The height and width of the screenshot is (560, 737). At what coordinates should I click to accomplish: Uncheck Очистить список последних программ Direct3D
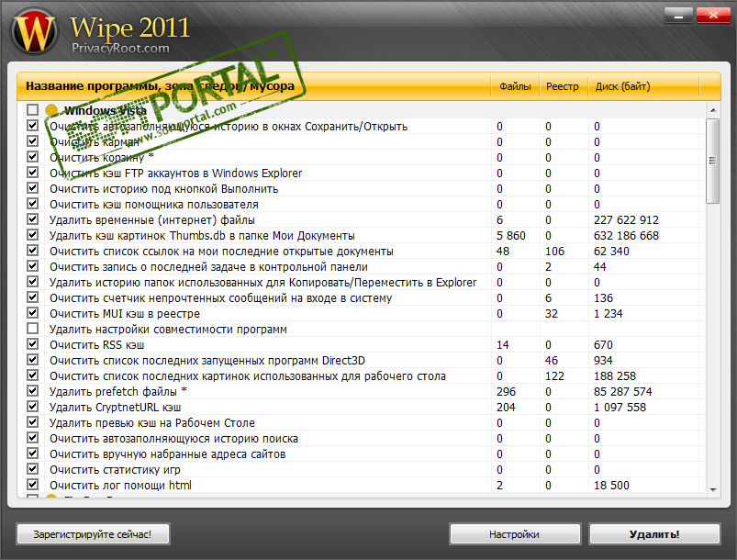click(32, 360)
